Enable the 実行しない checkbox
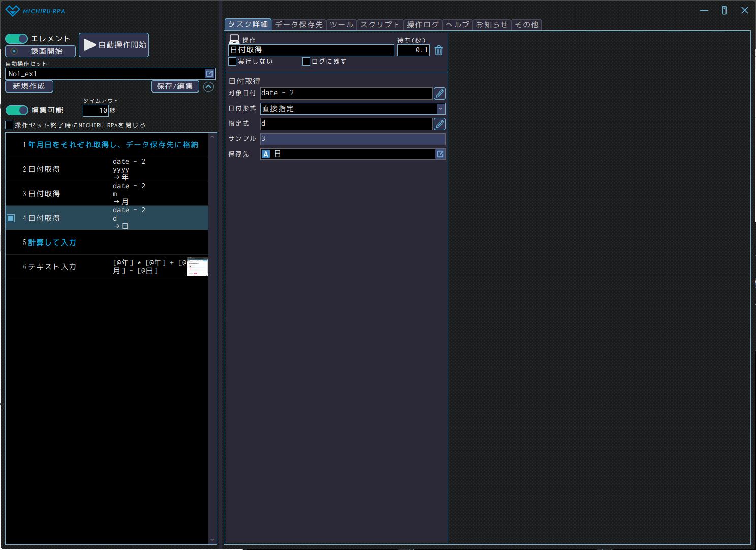756x550 pixels. (233, 62)
